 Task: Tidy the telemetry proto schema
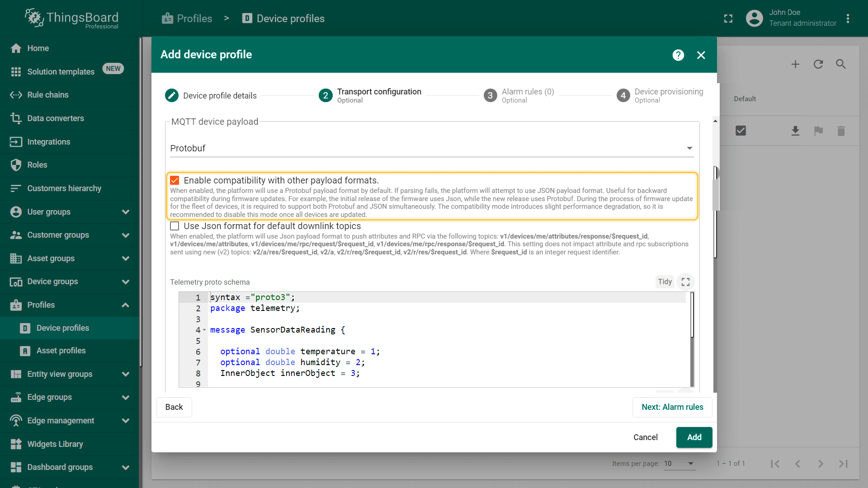(x=665, y=282)
